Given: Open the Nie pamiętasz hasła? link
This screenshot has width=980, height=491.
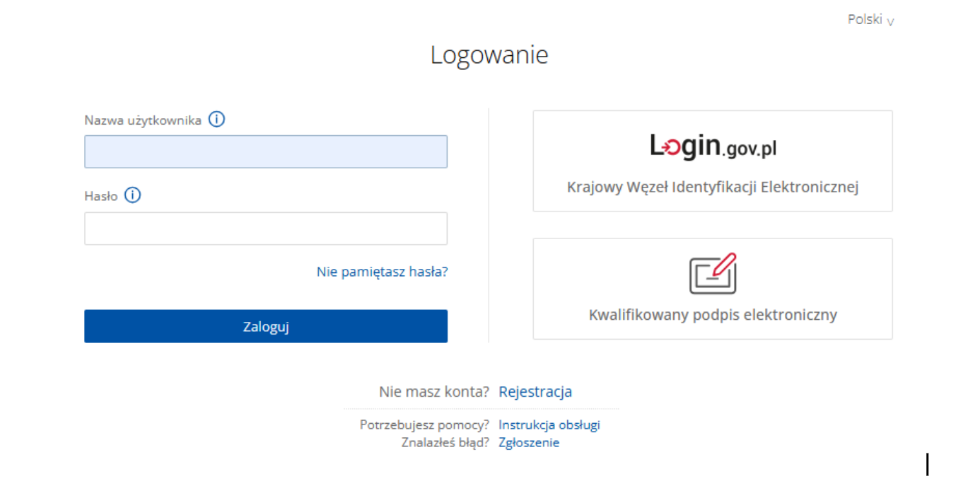Looking at the screenshot, I should pos(382,272).
